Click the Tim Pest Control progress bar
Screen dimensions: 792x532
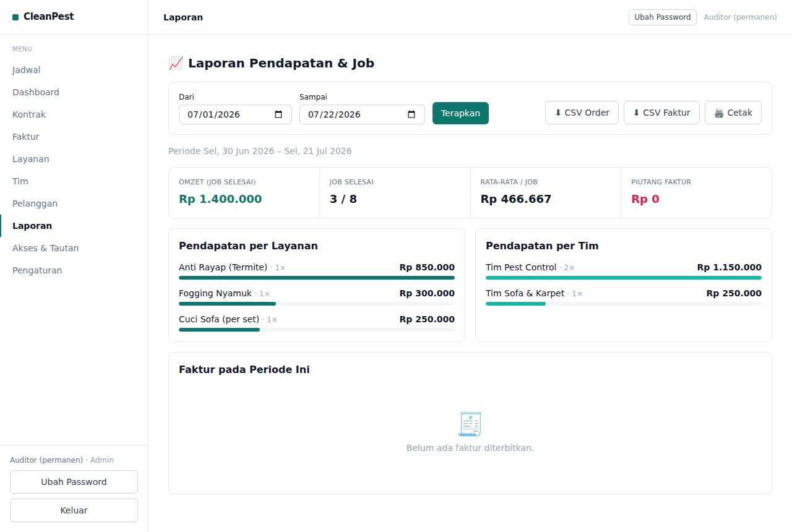624,278
